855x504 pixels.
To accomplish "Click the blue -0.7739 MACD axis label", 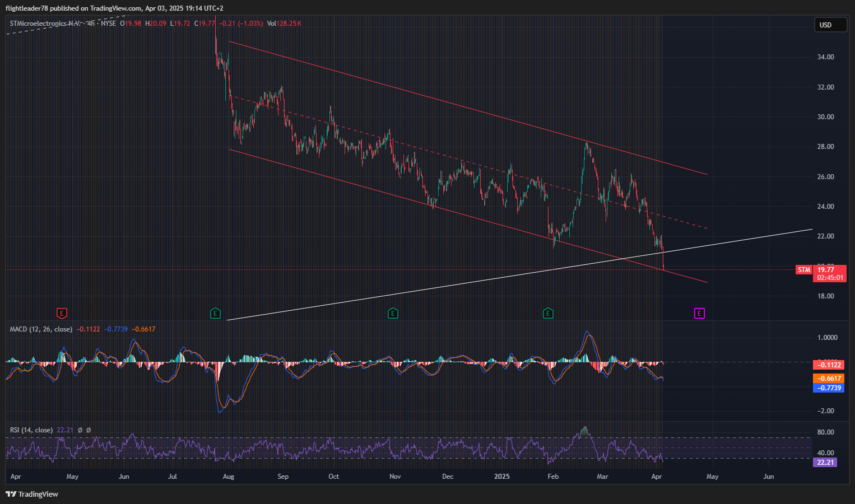I will [x=828, y=388].
